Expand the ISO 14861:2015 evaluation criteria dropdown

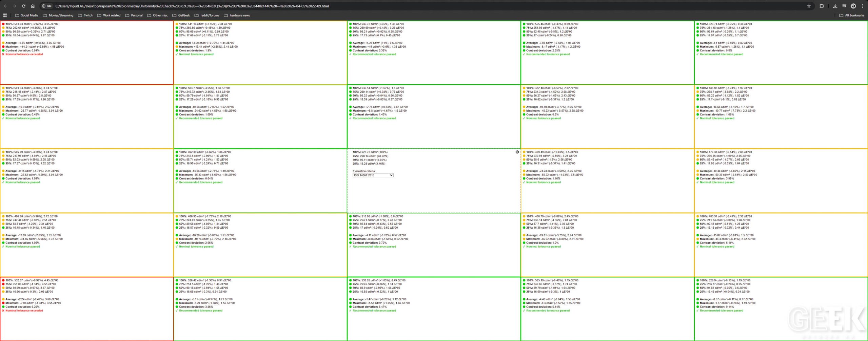click(373, 175)
